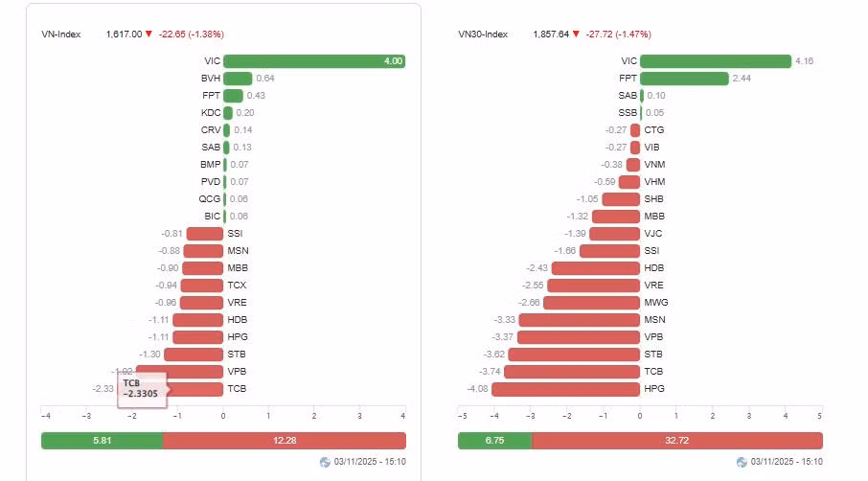Click the MWG bar in VN30-Index chart

pyautogui.click(x=592, y=303)
